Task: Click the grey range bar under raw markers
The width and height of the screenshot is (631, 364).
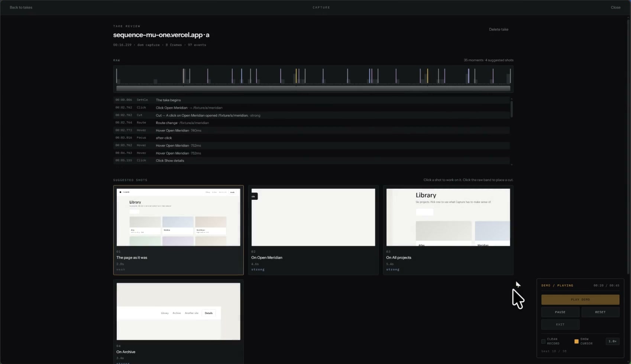Action: tap(313, 88)
